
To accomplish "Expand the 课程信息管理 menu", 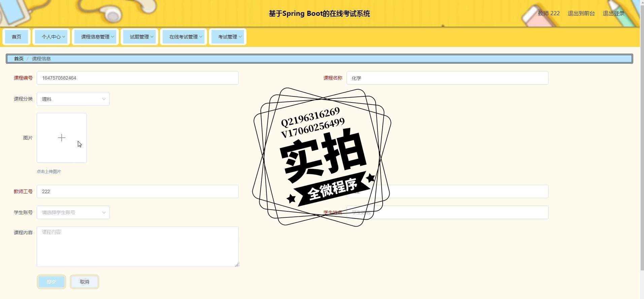I will [95, 37].
